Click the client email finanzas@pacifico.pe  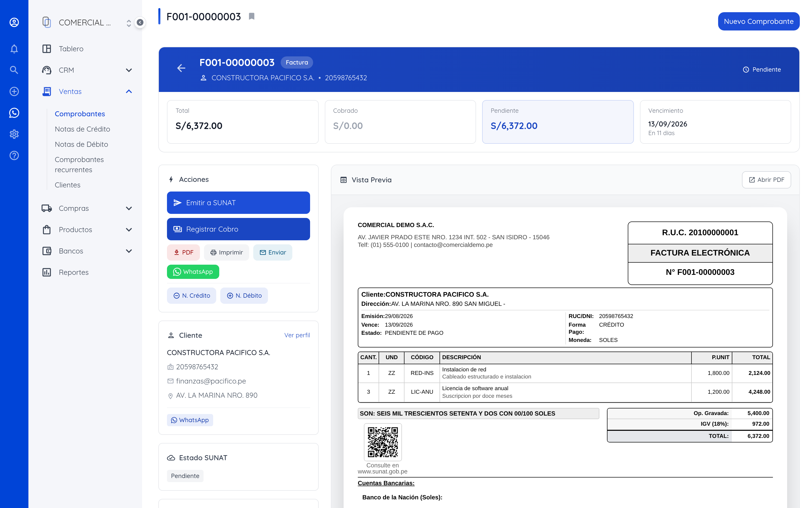pos(211,381)
